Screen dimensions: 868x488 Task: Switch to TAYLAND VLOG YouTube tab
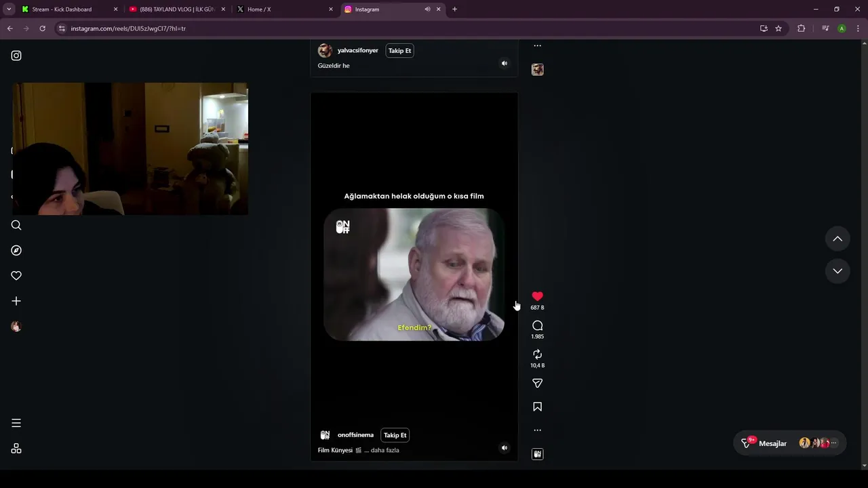pos(176,9)
